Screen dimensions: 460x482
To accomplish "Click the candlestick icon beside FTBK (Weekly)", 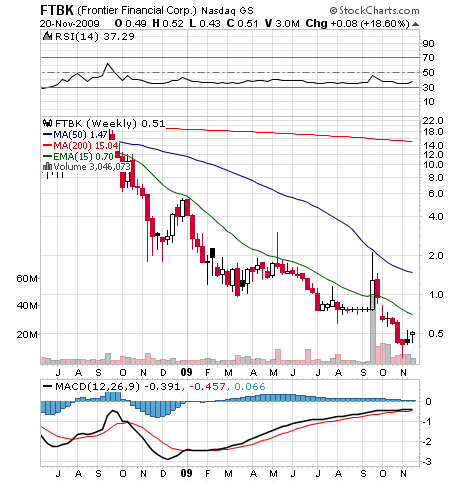I will click(x=48, y=123).
